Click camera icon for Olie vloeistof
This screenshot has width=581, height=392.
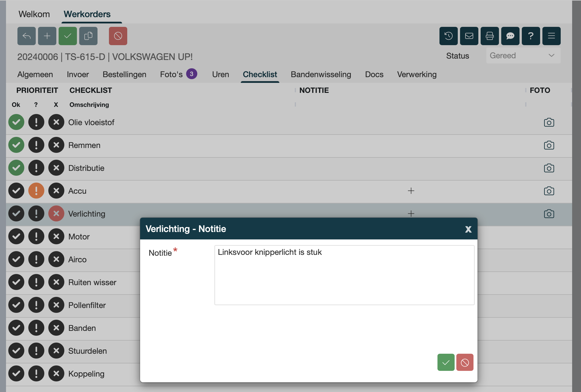click(x=549, y=122)
